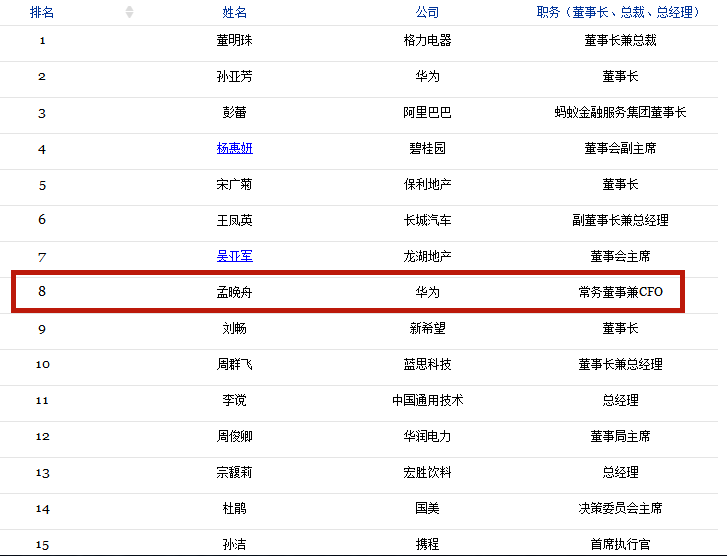727x556 pixels.
Task: Select the company 携程
Action: coord(427,544)
